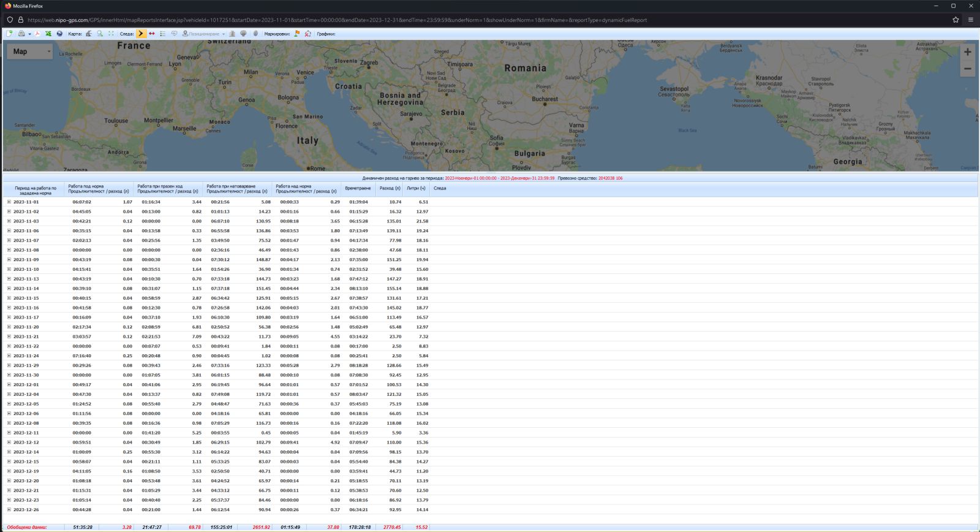
Task: Zoom in the map with plus button
Action: 967,52
